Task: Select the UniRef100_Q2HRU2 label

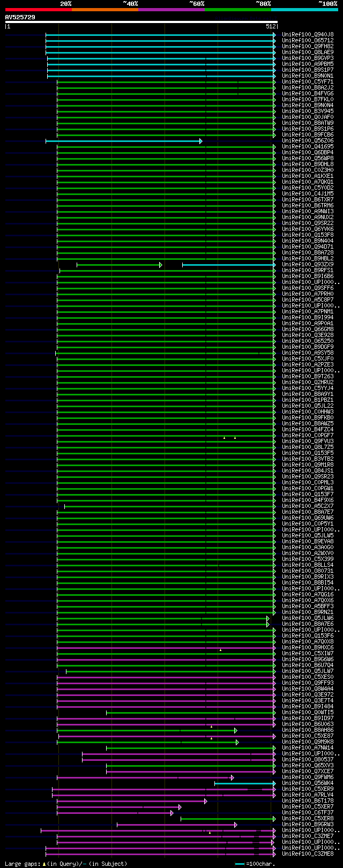Action: point(308,382)
